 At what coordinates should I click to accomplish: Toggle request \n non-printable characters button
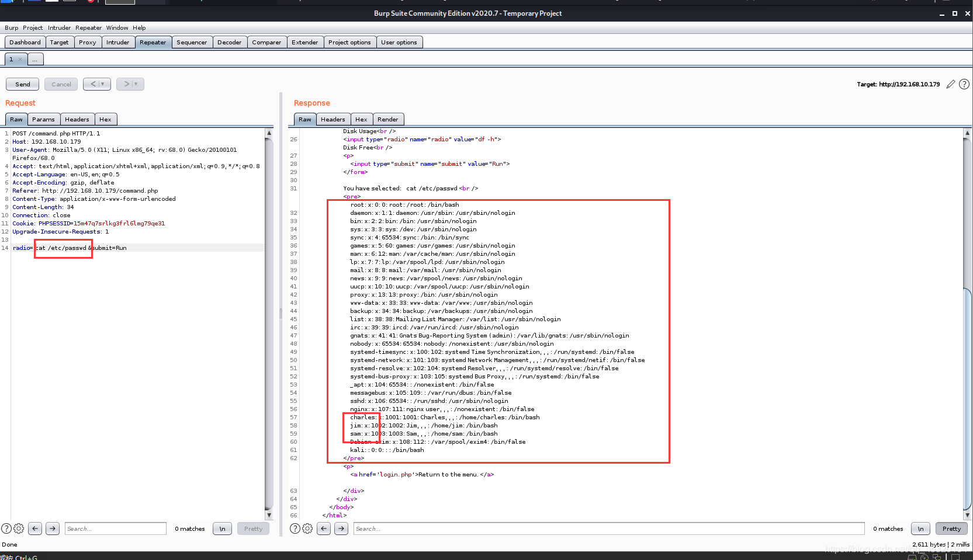click(x=223, y=528)
